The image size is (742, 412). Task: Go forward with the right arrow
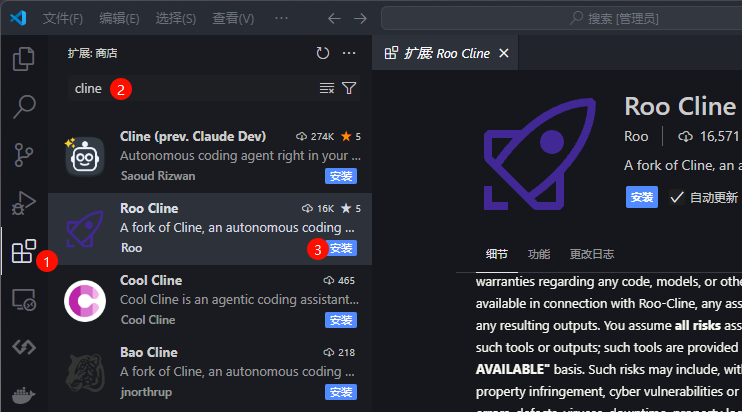point(360,18)
